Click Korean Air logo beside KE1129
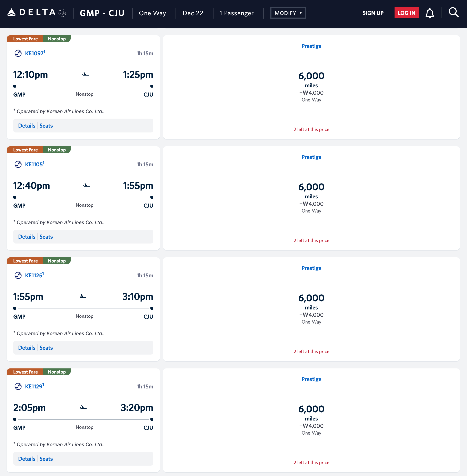 [x=18, y=386]
